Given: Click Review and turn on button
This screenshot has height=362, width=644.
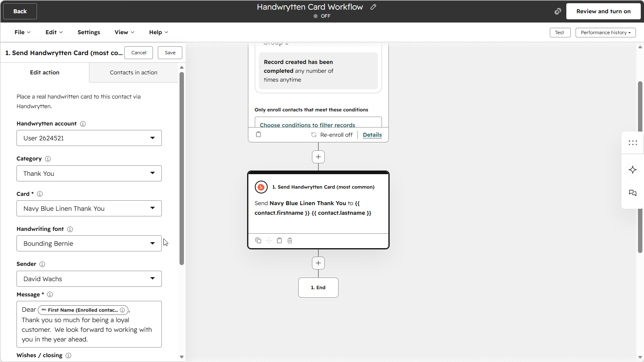Looking at the screenshot, I should [x=603, y=11].
